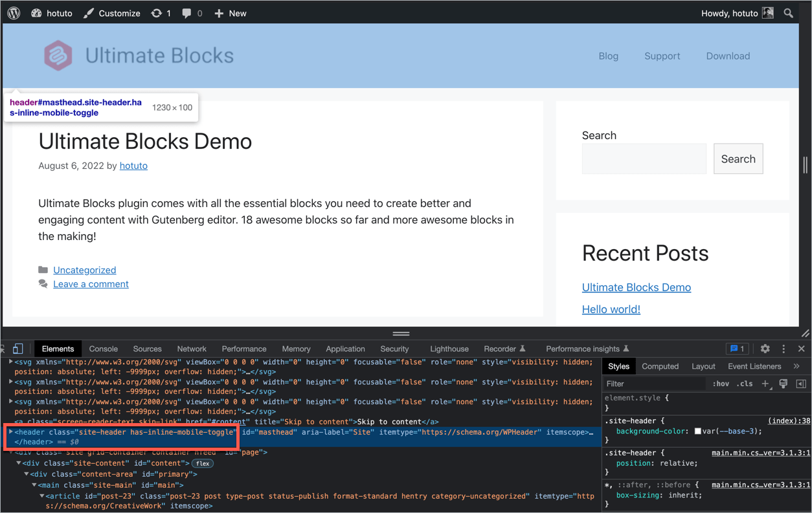This screenshot has height=513, width=812.
Task: Click the WordPress logo in the admin bar
Action: (13, 13)
